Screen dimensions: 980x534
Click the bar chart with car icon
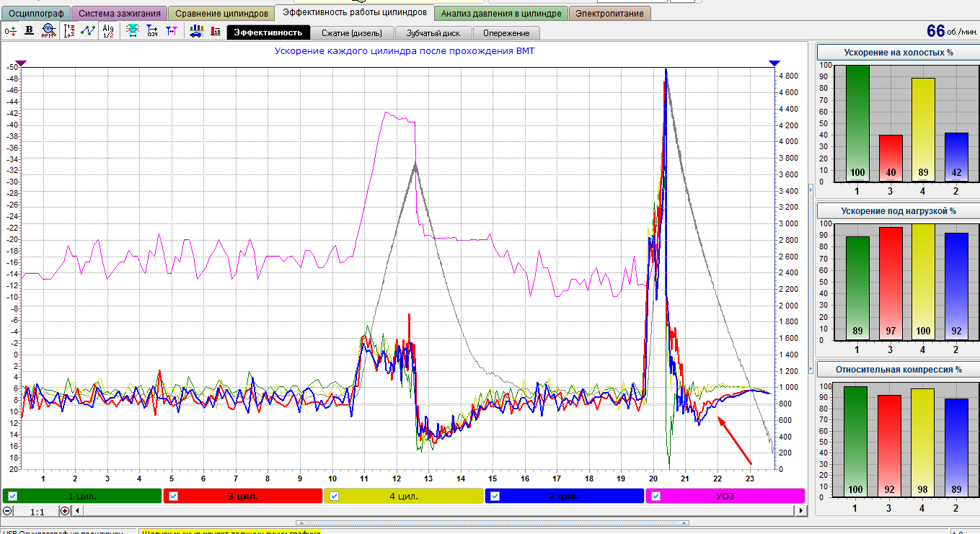(x=196, y=30)
